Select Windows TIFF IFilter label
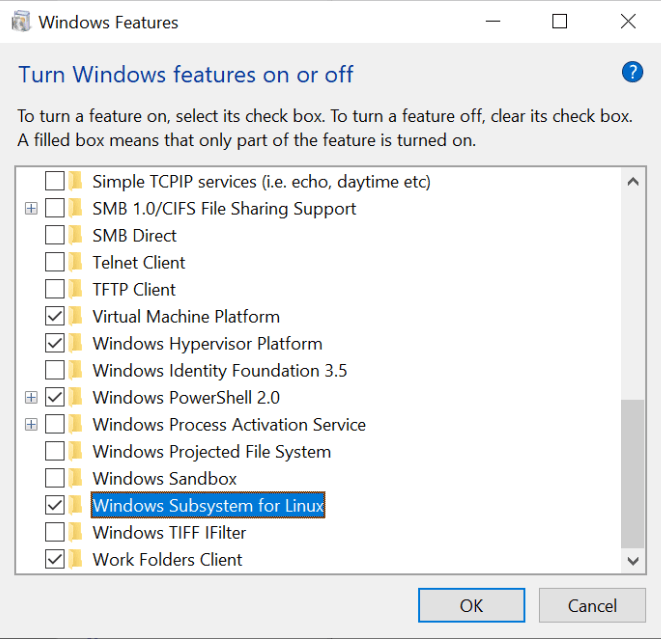This screenshot has height=639, width=661. (169, 532)
